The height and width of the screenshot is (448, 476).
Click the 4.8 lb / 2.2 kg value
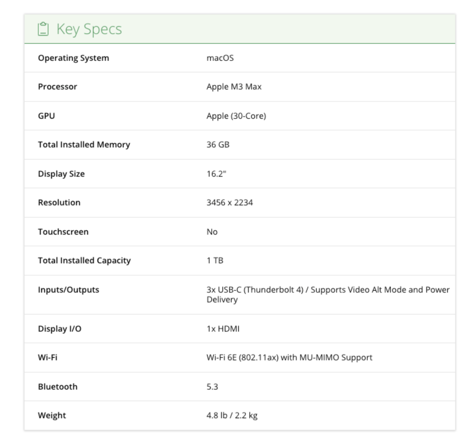pyautogui.click(x=232, y=415)
